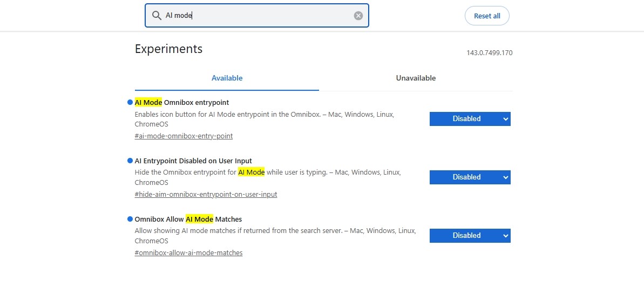Switch to the Unavailable tab
This screenshot has width=644, height=286.
(416, 78)
